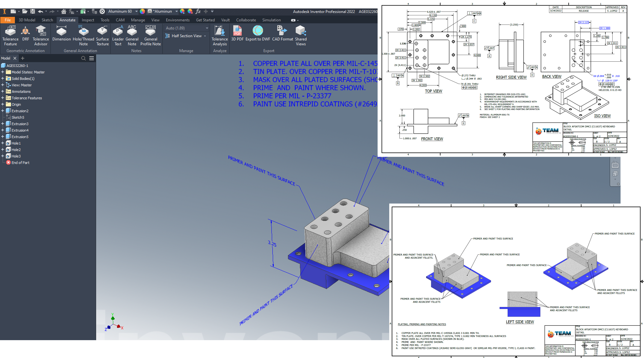Search the model browser
Viewport: 644px width, 358px height.
pos(83,58)
